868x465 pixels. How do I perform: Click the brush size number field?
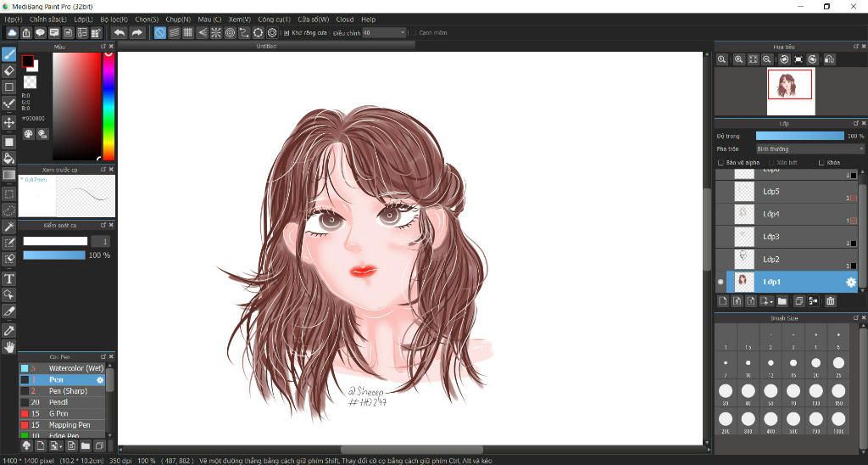[x=100, y=242]
